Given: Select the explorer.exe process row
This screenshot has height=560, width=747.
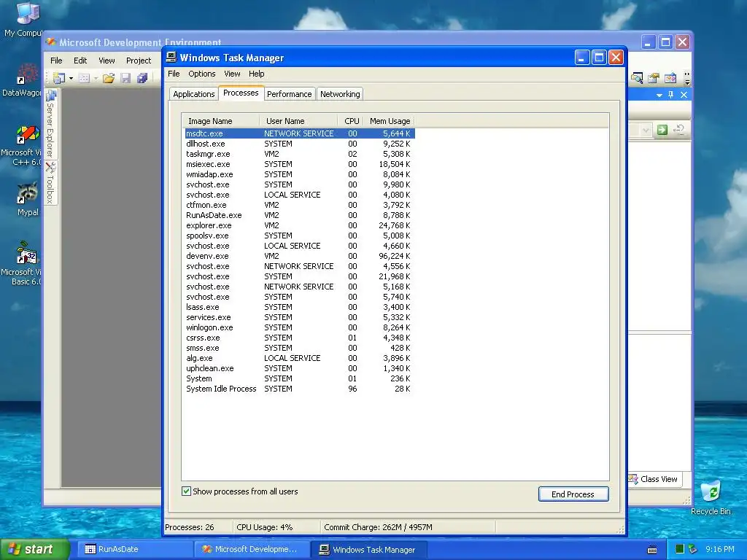Looking at the screenshot, I should [x=300, y=226].
